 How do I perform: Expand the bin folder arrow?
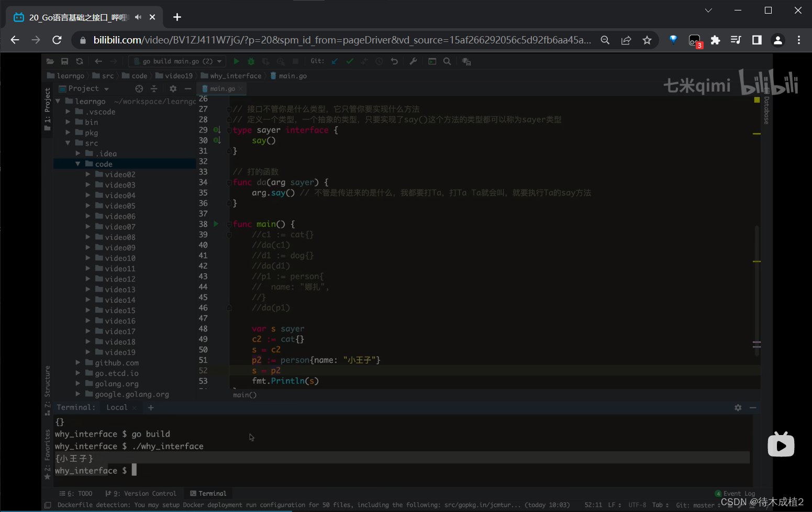[68, 122]
